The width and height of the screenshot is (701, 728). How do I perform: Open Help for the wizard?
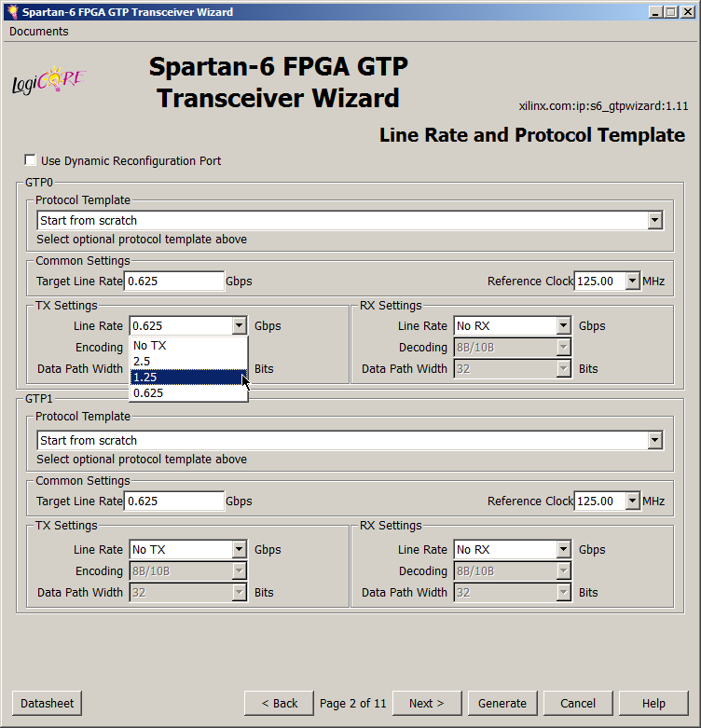tap(653, 703)
